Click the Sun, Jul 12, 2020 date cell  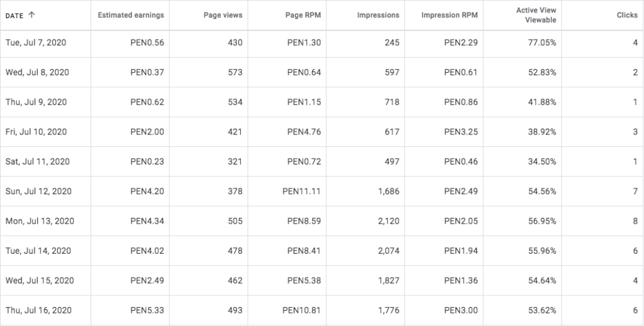coord(37,191)
